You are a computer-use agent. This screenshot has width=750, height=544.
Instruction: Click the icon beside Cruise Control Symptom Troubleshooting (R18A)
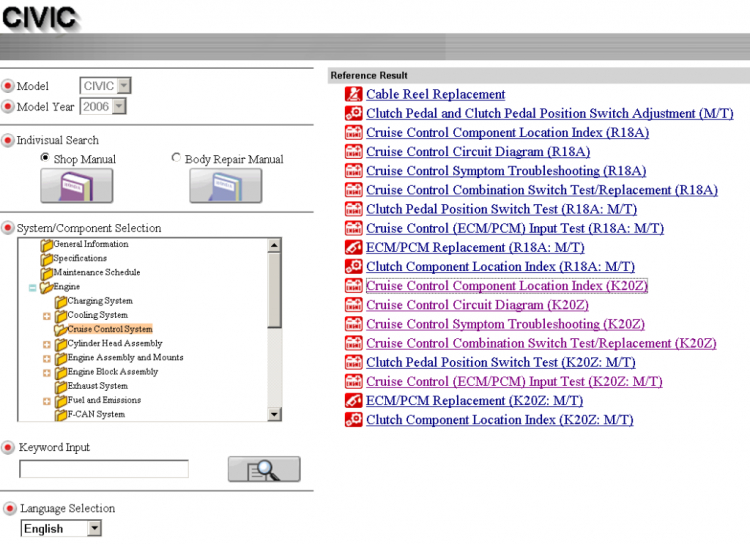click(353, 170)
